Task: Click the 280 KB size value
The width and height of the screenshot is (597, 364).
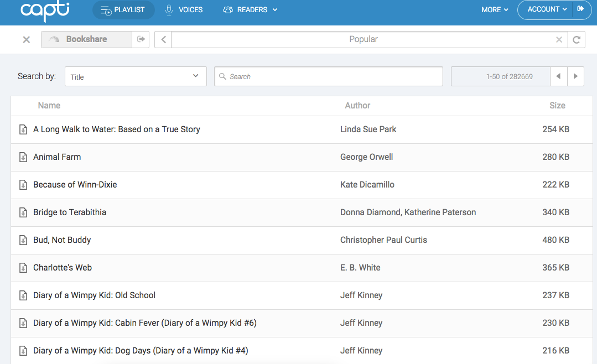Action: point(556,157)
